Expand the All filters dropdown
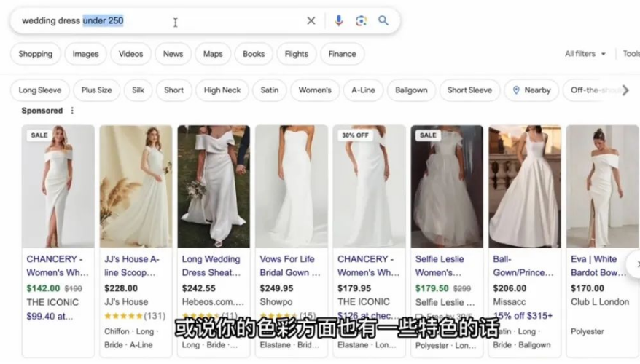This screenshot has width=640, height=364. point(585,54)
